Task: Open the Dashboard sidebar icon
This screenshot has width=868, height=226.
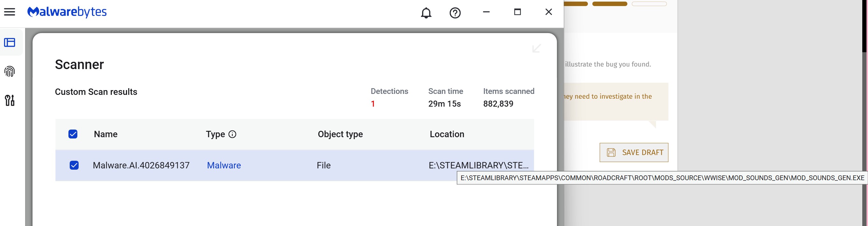Action: point(10,42)
